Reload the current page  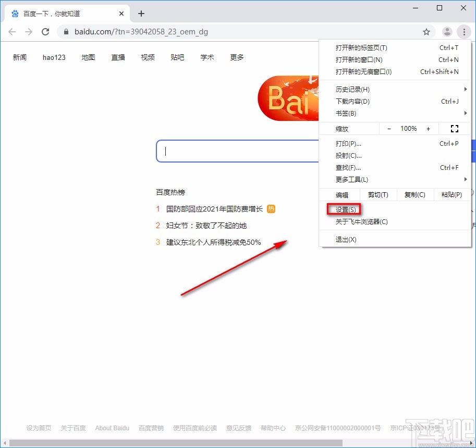pyautogui.click(x=45, y=31)
